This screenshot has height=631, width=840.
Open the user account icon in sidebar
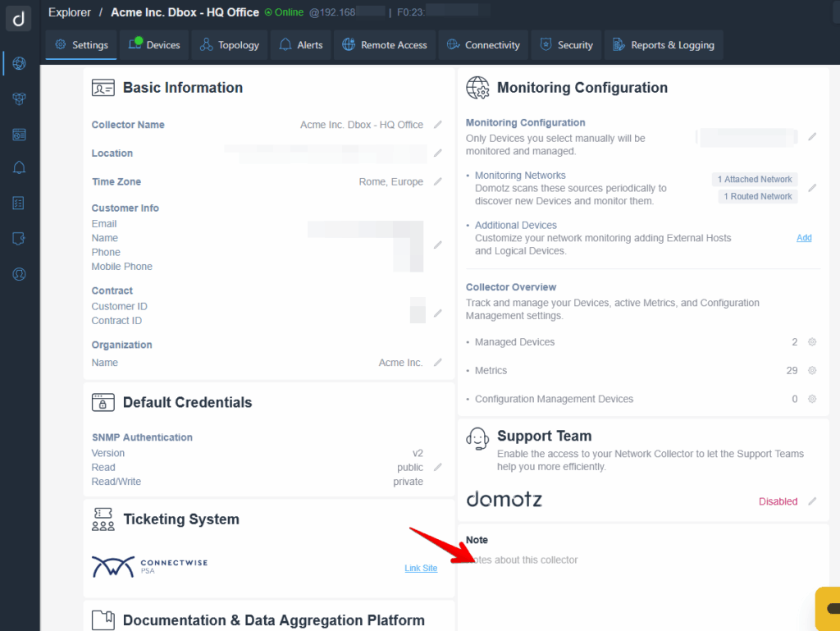tap(20, 274)
